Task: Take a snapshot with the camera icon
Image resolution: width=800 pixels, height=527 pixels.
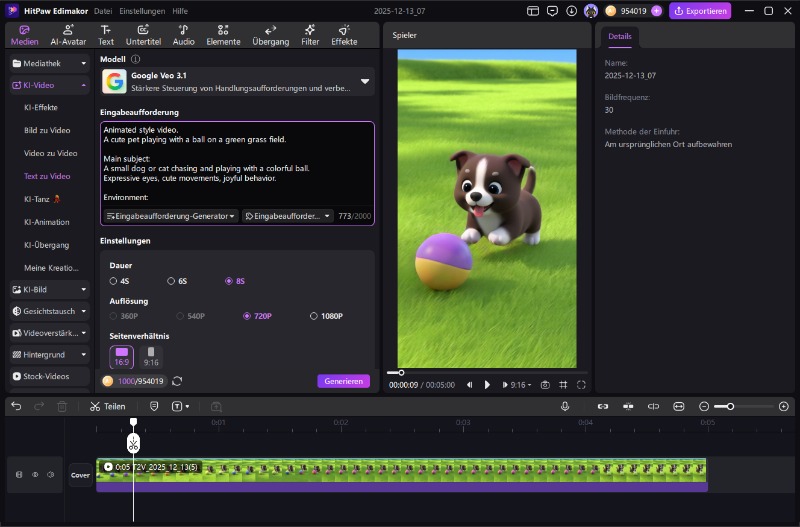Action: (x=545, y=385)
